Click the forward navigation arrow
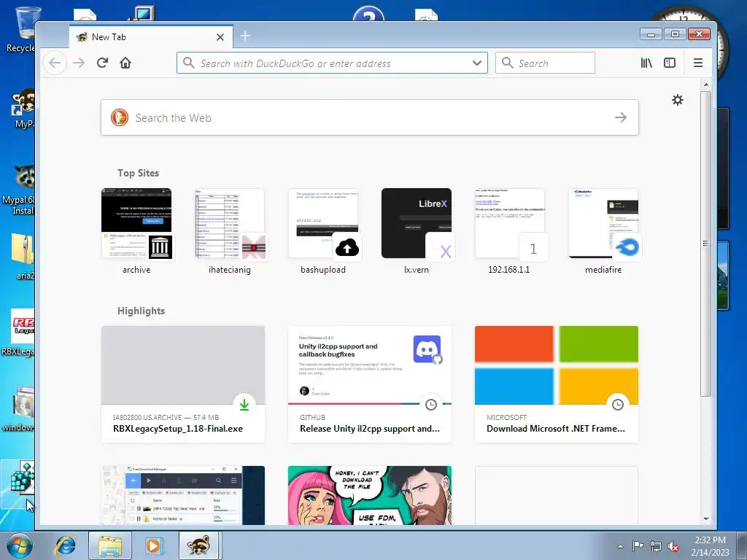747x560 pixels. tap(79, 63)
